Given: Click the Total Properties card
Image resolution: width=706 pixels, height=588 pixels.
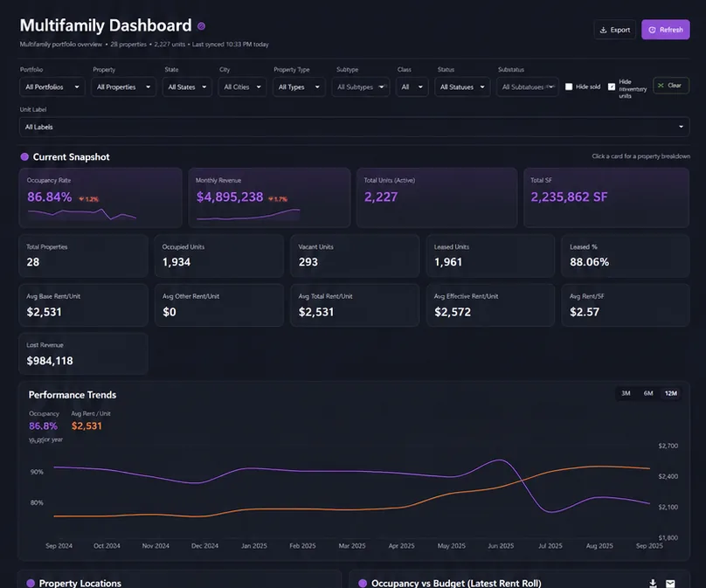Looking at the screenshot, I should (x=83, y=256).
